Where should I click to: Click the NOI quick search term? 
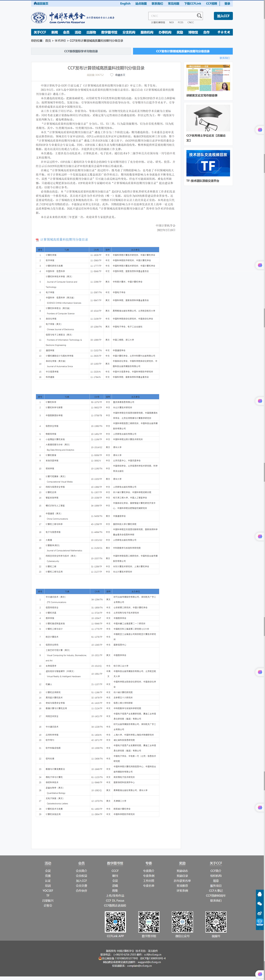coord(171,23)
